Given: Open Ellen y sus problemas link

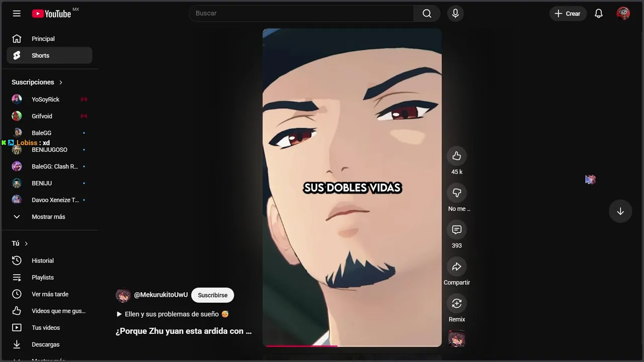Looking at the screenshot, I should tap(173, 314).
